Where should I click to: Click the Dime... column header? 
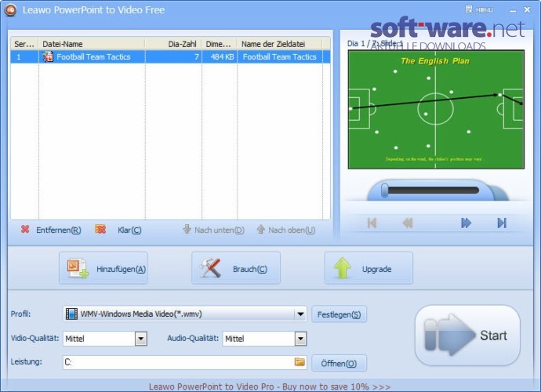219,44
